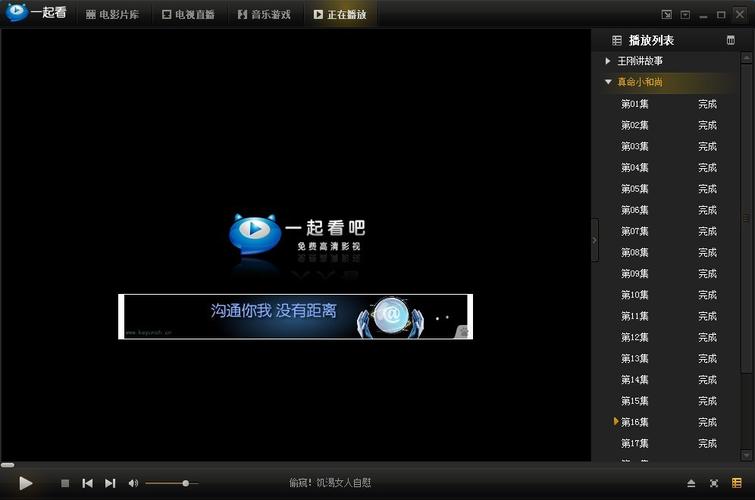Open the main menu dropdown in title bar
Screen dimensions: 755x500
click(x=685, y=14)
